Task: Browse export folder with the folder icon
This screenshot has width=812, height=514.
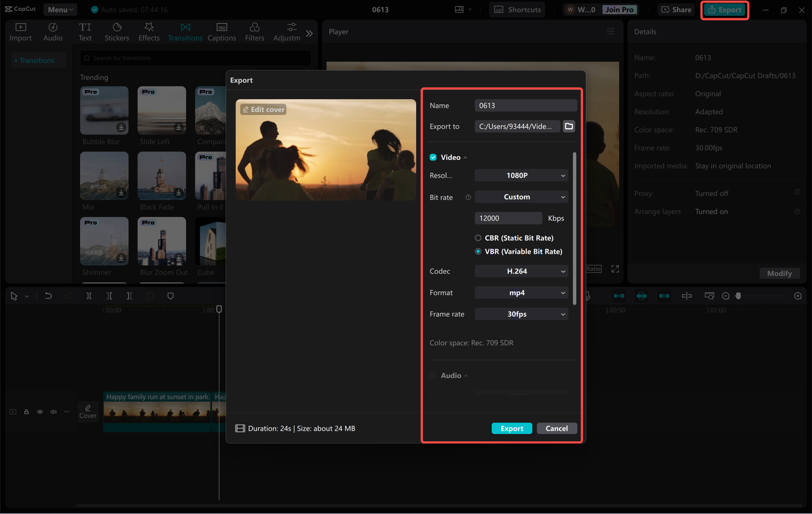Action: click(x=569, y=126)
